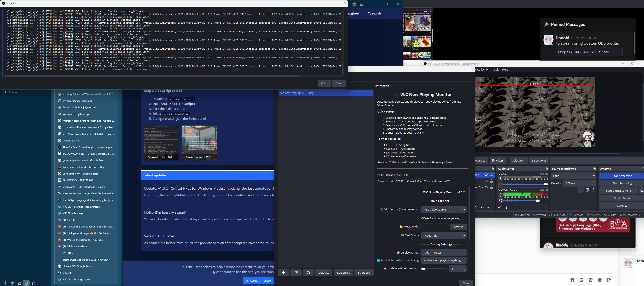Open the Help menu in OBS

pyautogui.click(x=505, y=70)
